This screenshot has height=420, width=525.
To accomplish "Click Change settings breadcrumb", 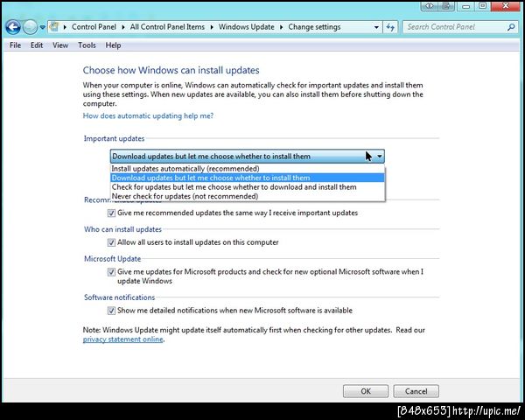I will pos(314,27).
